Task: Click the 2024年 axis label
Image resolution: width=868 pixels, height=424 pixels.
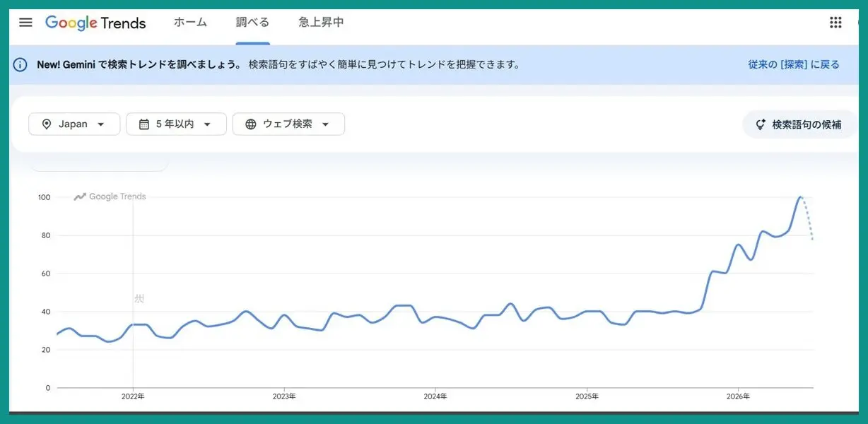Action: click(435, 396)
